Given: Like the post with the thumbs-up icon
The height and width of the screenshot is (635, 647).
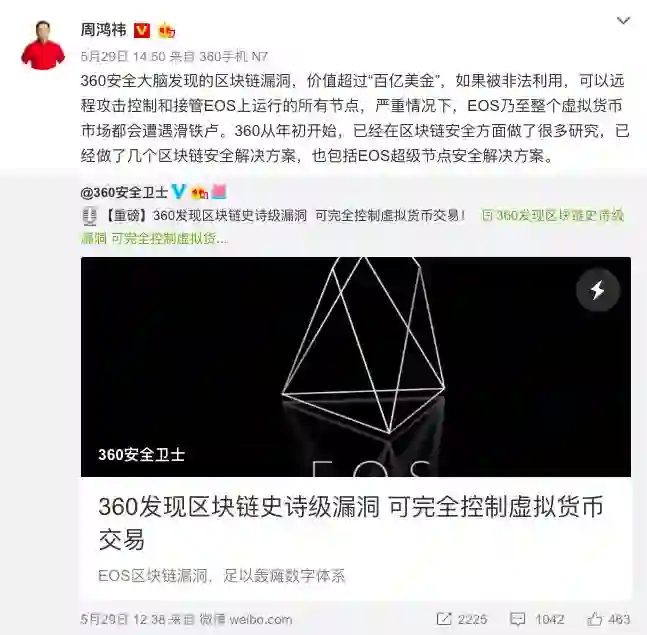Looking at the screenshot, I should [595, 618].
